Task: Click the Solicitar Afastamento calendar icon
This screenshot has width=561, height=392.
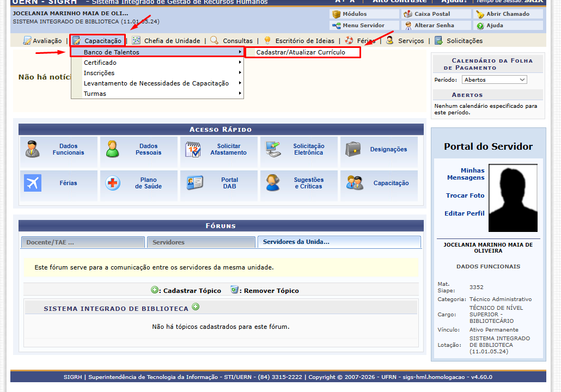Action: coord(193,149)
